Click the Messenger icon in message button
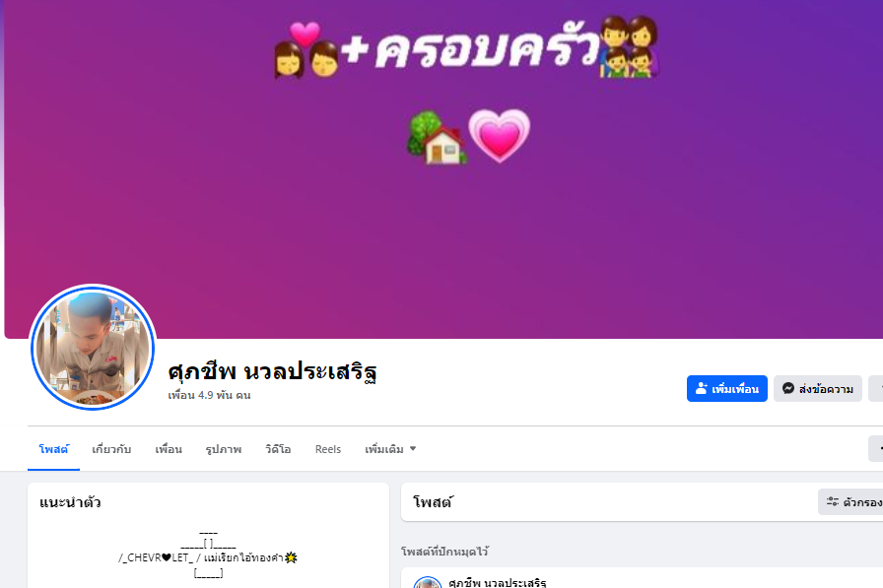 (788, 388)
